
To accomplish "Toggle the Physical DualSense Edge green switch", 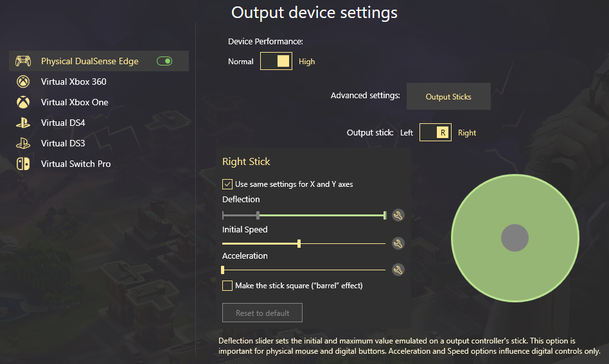I will (164, 61).
